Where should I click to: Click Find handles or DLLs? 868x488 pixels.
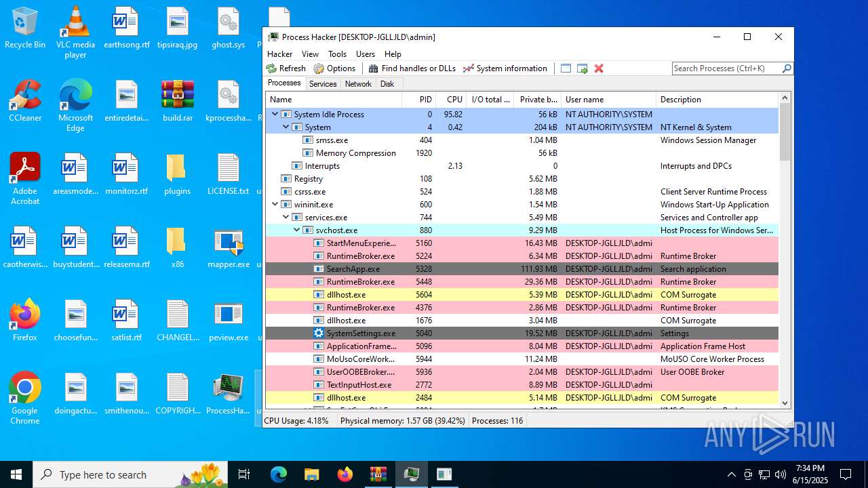[x=412, y=68]
